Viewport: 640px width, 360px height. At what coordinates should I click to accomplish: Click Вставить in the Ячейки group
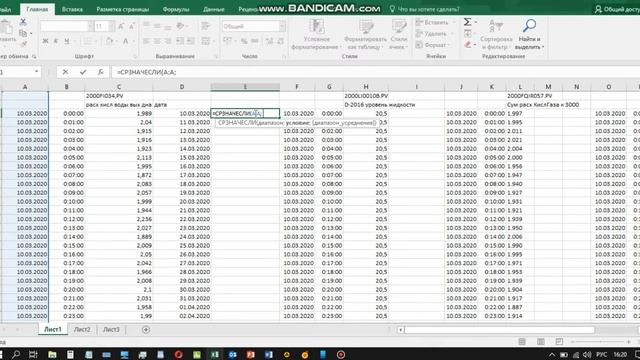pyautogui.click(x=433, y=22)
